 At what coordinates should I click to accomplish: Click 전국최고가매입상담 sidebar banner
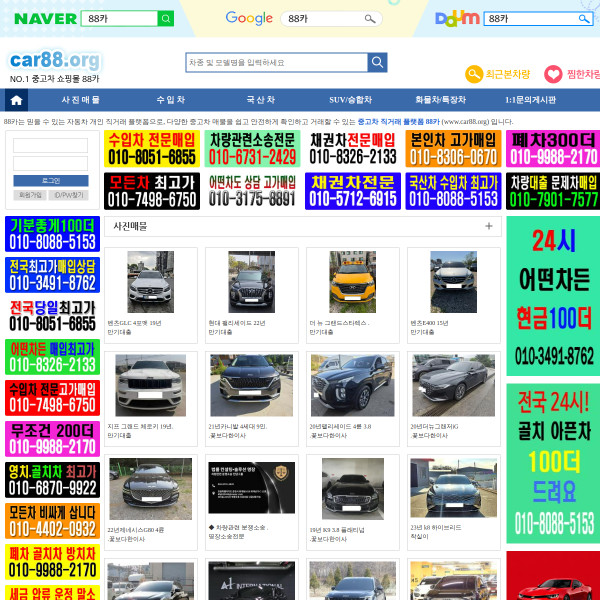(x=52, y=275)
